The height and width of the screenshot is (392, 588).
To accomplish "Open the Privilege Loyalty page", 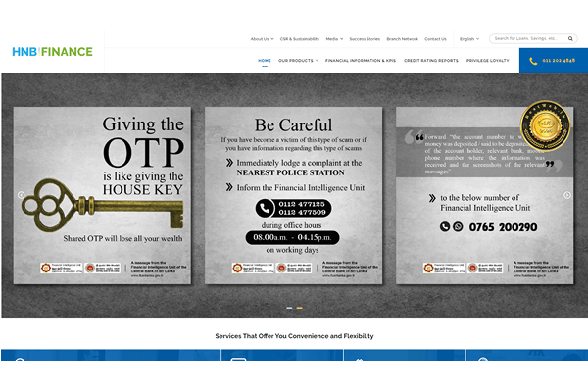I will 487,61.
